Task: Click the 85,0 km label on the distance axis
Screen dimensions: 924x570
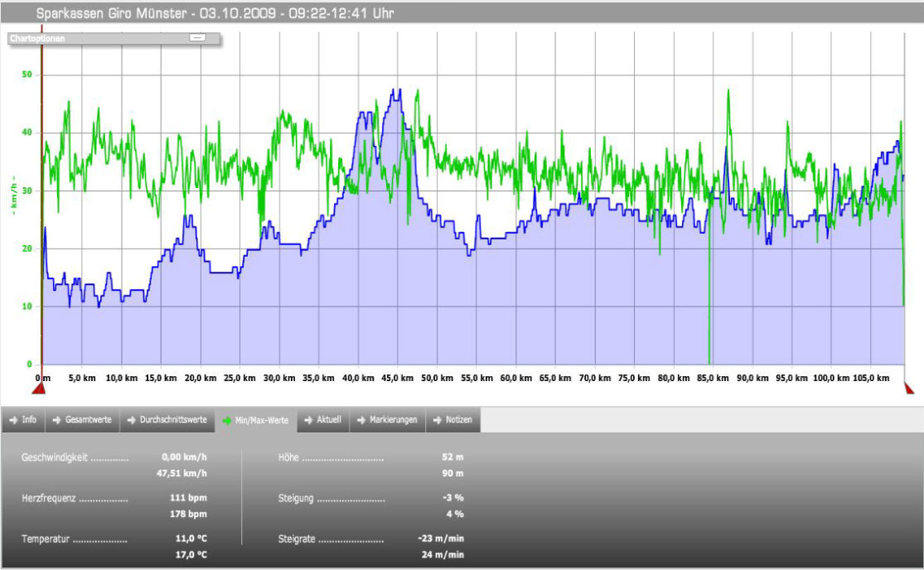Action: (712, 378)
